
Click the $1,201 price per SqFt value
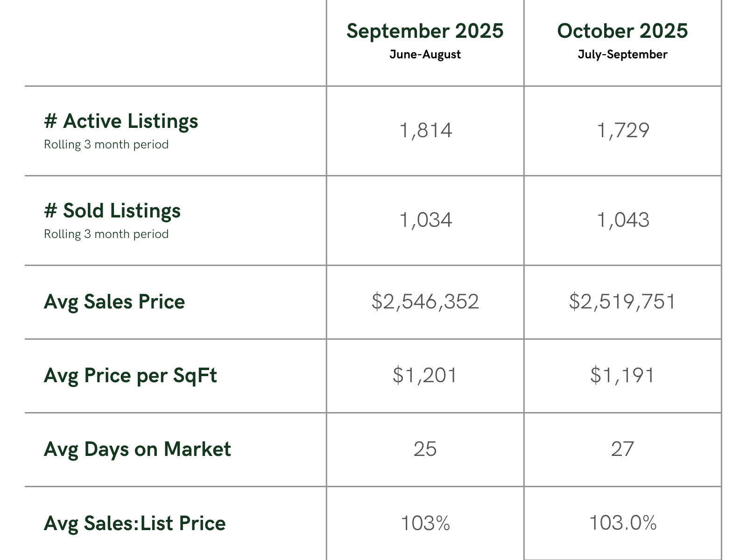[x=425, y=375]
